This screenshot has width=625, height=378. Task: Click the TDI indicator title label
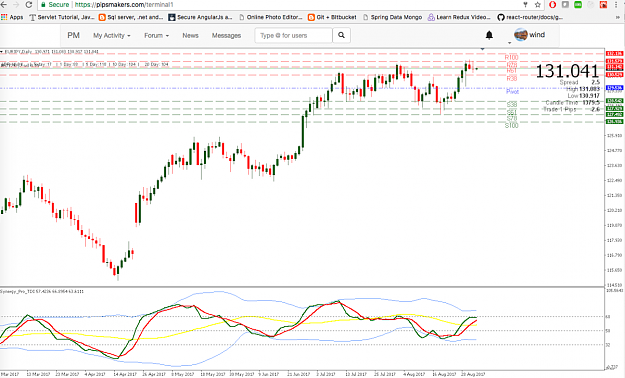[x=41, y=291]
